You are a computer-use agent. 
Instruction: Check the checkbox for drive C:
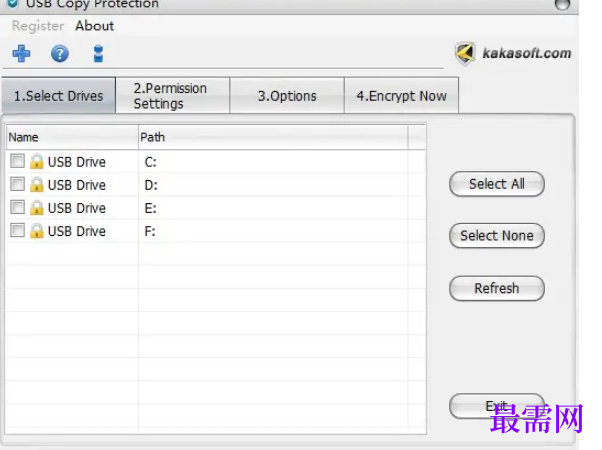17,161
